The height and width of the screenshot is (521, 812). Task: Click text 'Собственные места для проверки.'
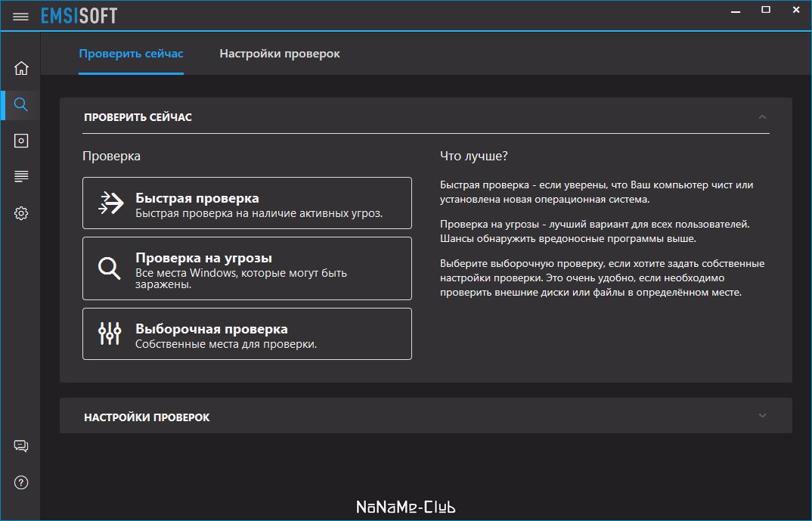click(226, 344)
